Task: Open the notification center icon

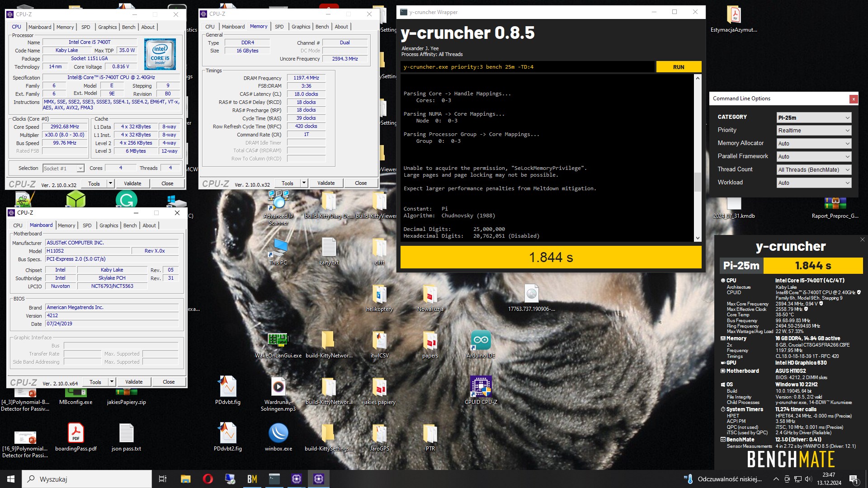Action: click(x=854, y=479)
